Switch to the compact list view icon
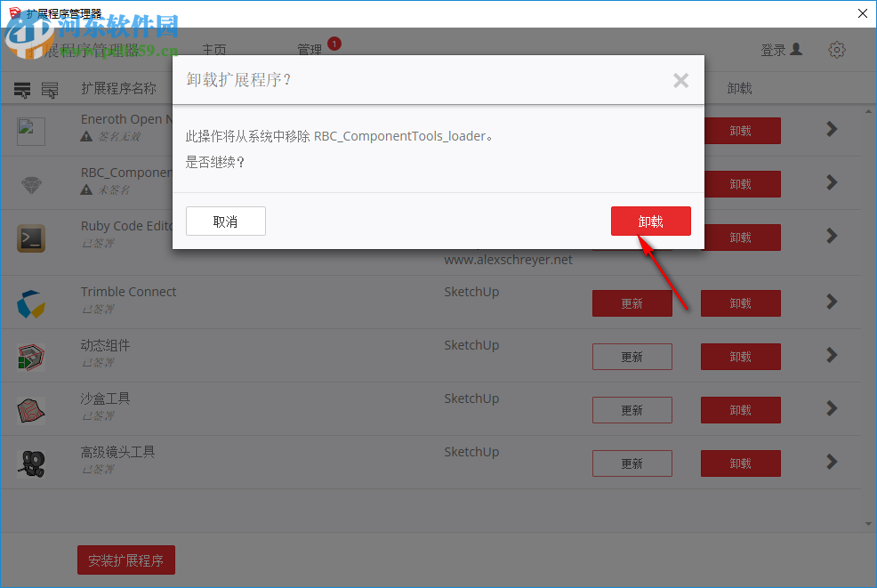 click(22, 89)
